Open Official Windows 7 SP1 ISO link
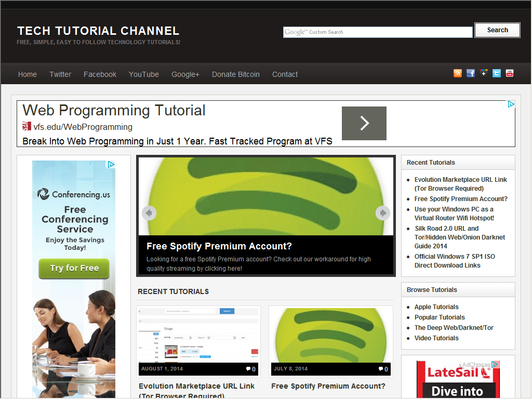The width and height of the screenshot is (532, 399). (455, 261)
